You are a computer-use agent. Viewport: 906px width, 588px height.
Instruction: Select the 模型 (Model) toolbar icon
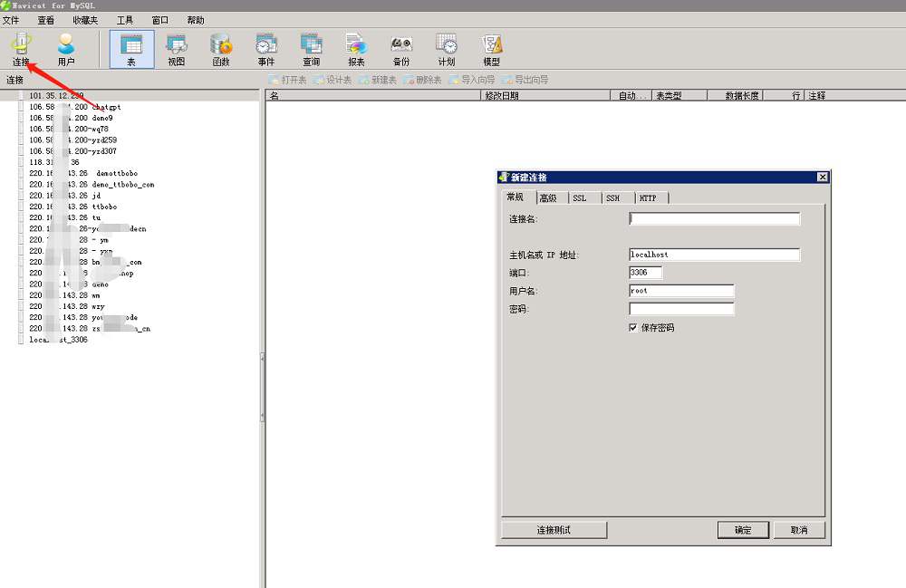point(492,49)
